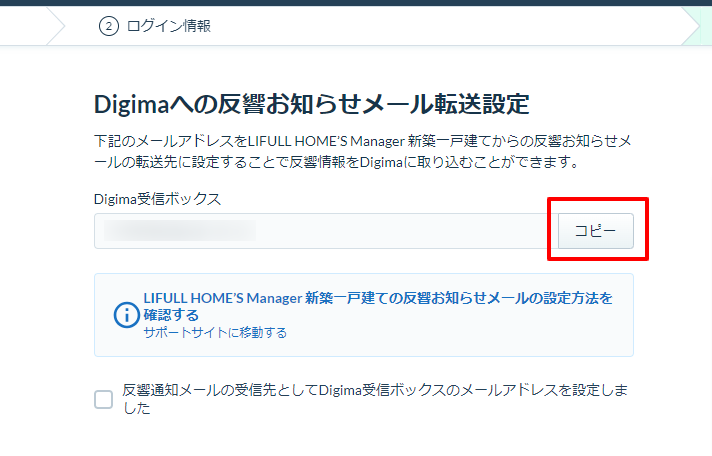
Task: Select the Digima受信ボックス address field
Action: coord(326,231)
